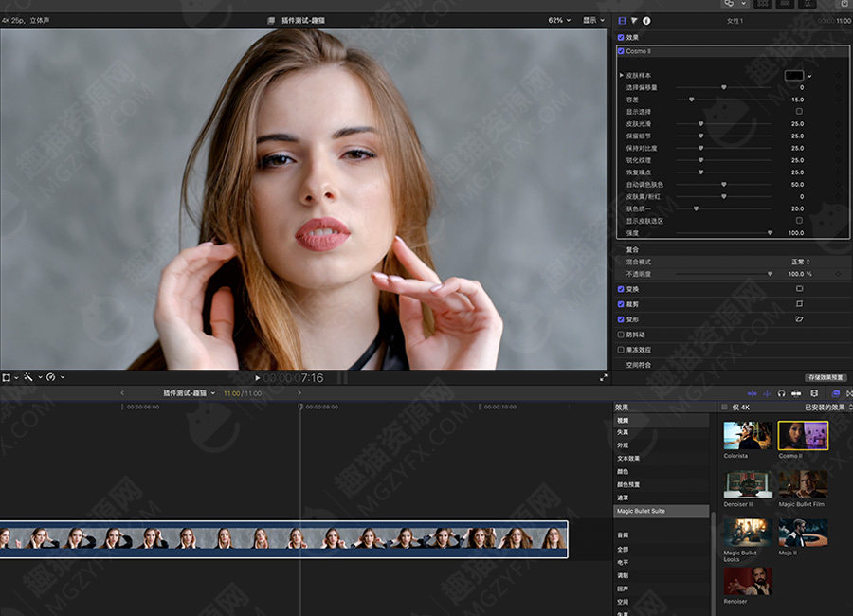The width and height of the screenshot is (853, 616).
Task: Click the Crop (裁剪) on-screen control icon
Action: tap(799, 304)
